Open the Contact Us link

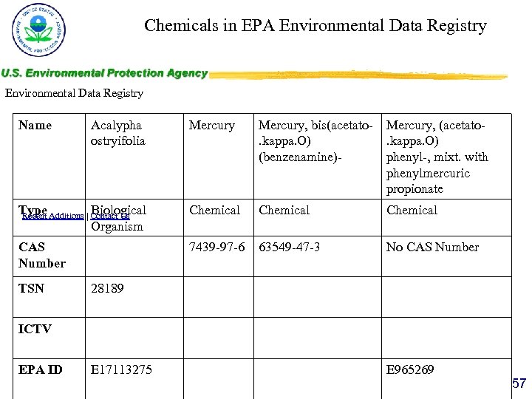tap(109, 216)
